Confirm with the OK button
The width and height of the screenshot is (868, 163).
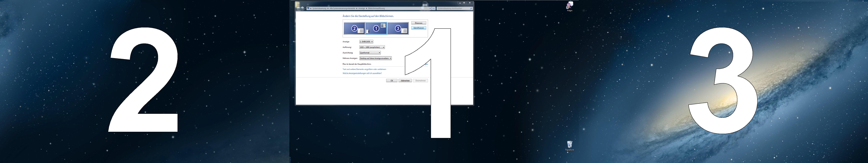click(392, 81)
